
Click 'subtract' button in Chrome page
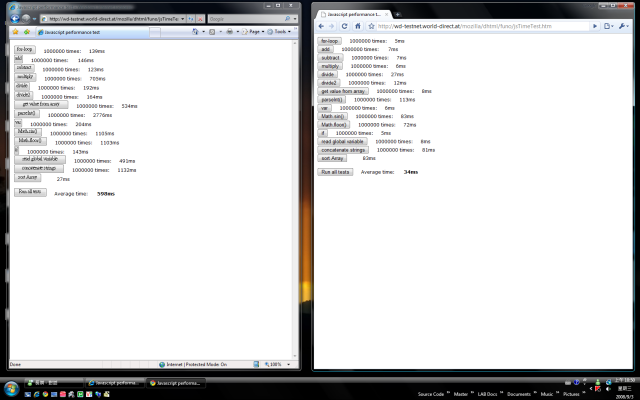point(330,58)
